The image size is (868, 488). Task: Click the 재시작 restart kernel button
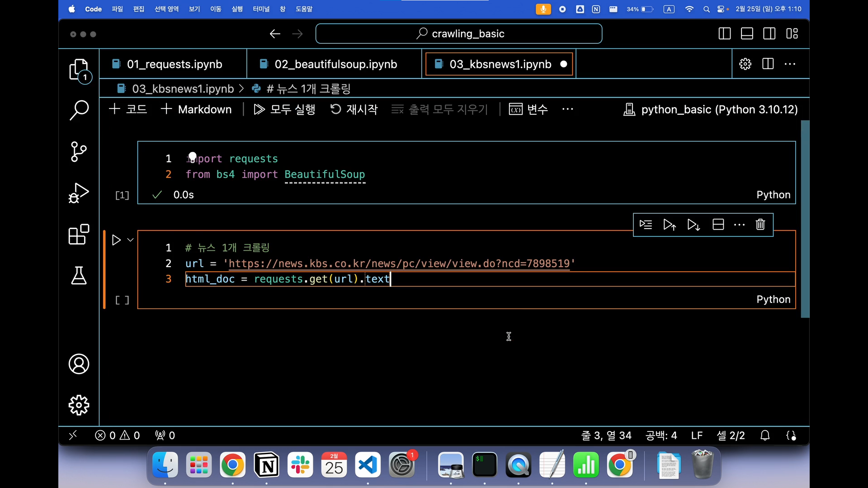point(354,109)
